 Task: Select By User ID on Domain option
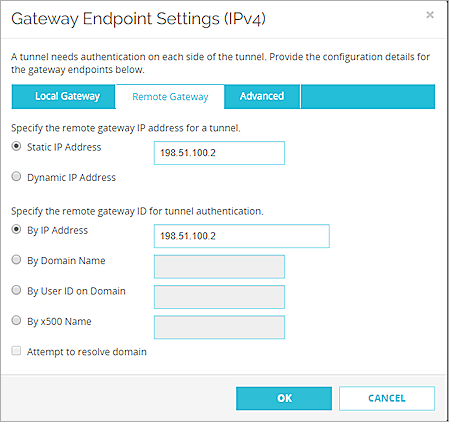16,290
